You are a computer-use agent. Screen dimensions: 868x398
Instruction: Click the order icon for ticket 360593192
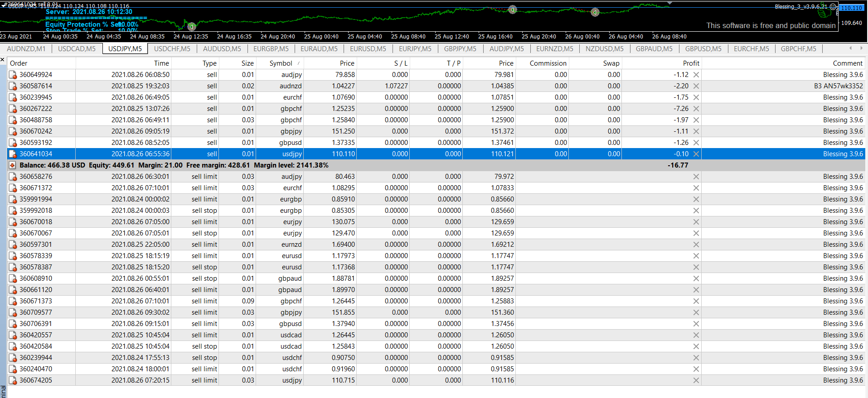tap(13, 143)
